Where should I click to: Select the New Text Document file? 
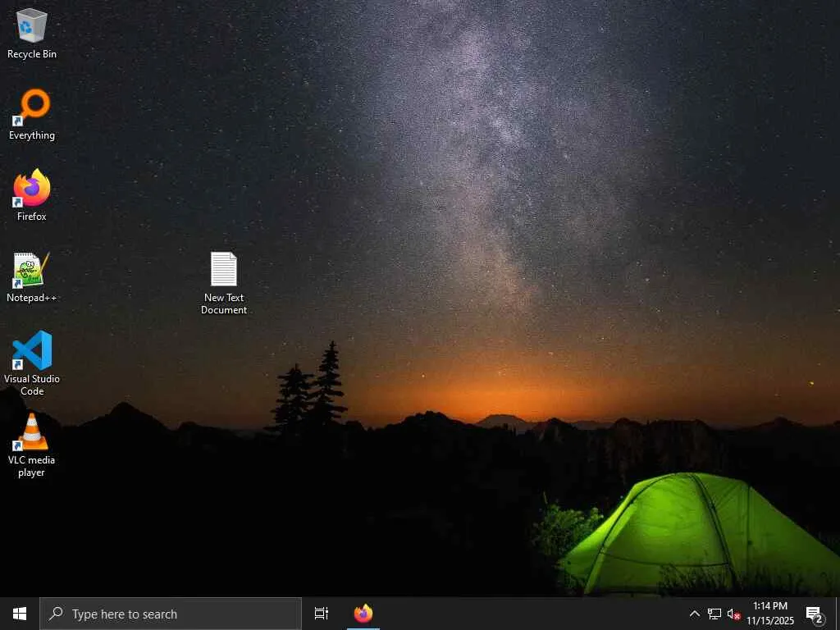pyautogui.click(x=224, y=283)
